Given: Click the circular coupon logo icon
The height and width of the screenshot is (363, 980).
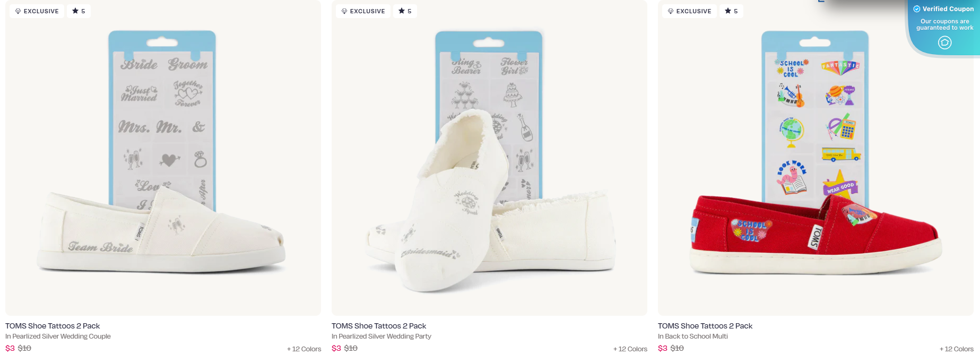Looking at the screenshot, I should 944,42.
